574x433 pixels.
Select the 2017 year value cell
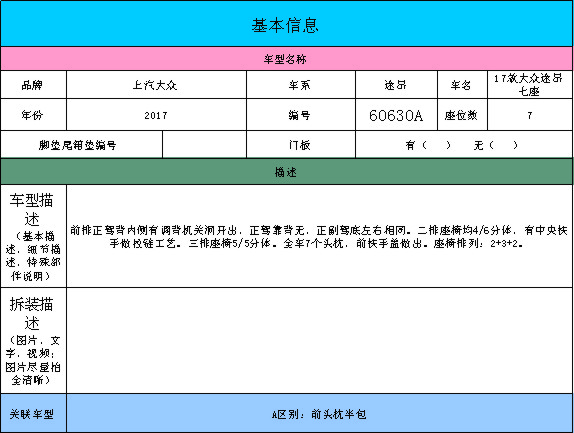(156, 115)
